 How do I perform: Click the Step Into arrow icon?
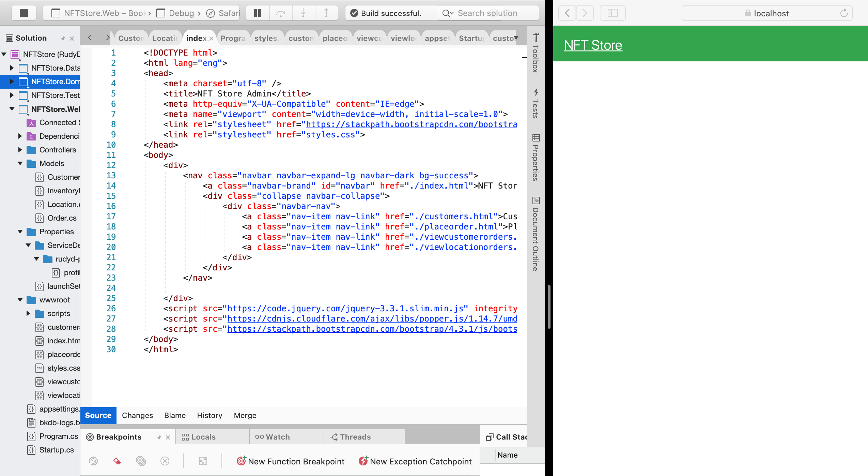click(303, 13)
